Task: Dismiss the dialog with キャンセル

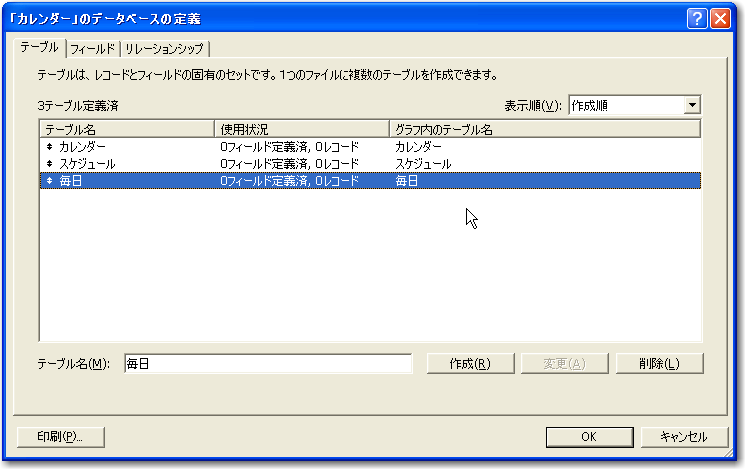Action: 684,436
